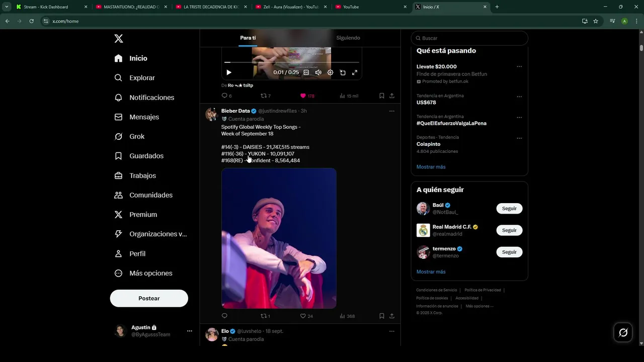Repost the post with 7 reposts
Image resolution: width=644 pixels, height=362 pixels.
click(x=265, y=96)
